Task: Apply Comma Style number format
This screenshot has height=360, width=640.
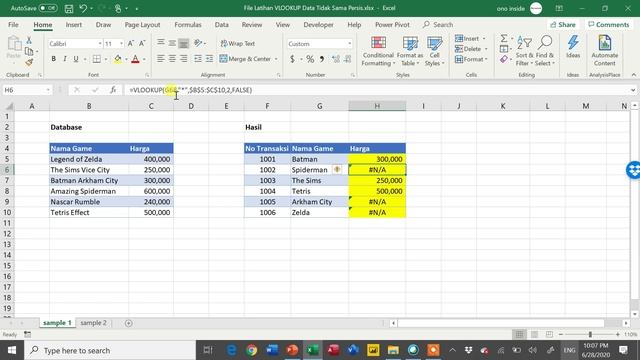Action: coord(322,59)
